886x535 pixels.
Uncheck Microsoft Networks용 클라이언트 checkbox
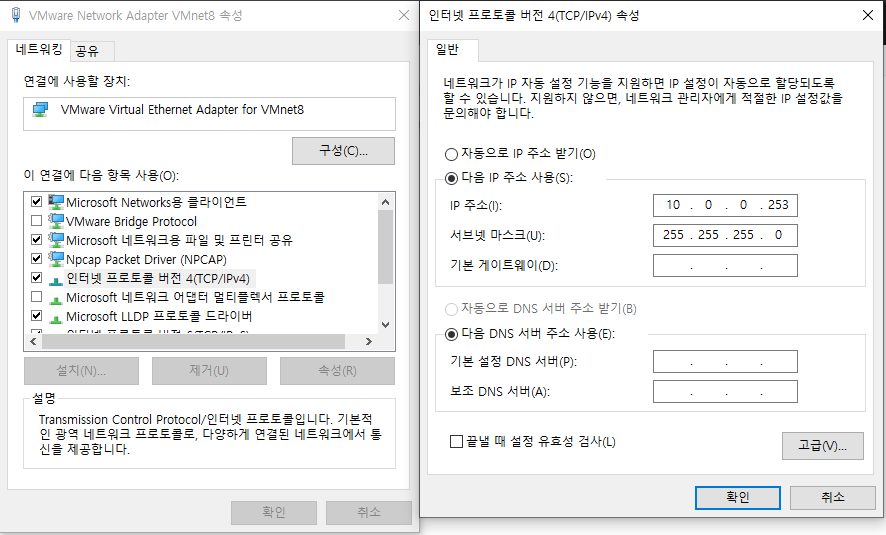coord(37,201)
